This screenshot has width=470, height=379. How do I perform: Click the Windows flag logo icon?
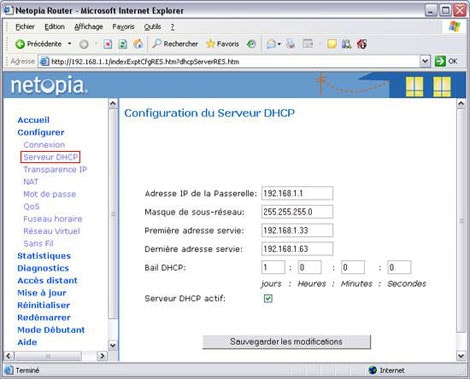pos(454,27)
